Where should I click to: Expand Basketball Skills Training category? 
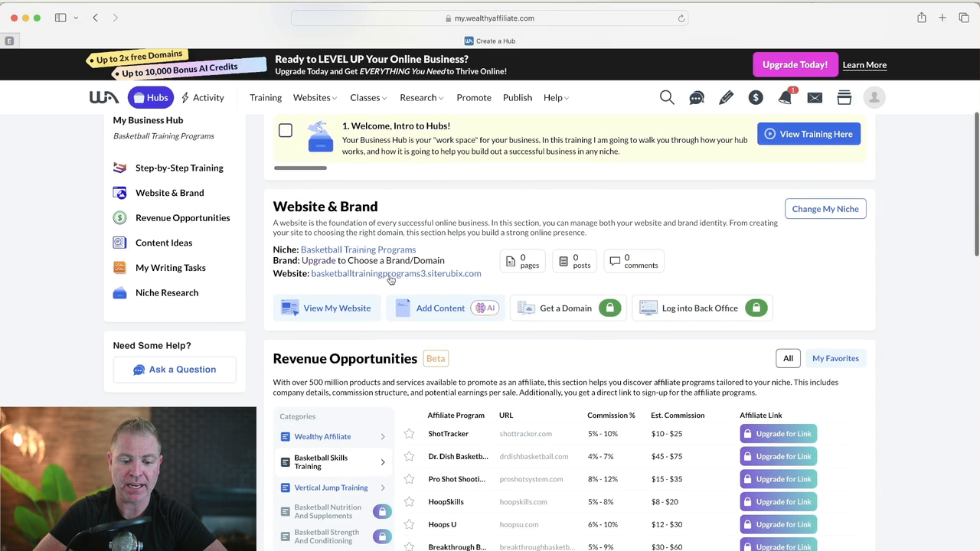[x=332, y=462]
